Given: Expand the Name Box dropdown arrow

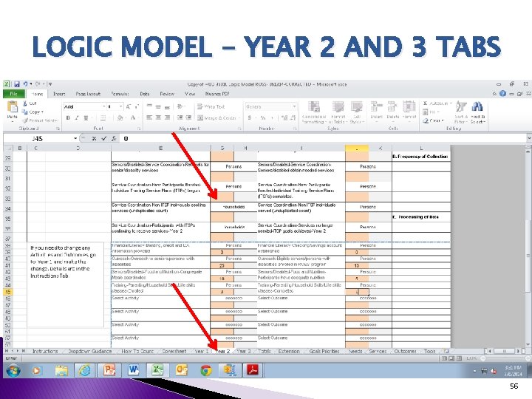Looking at the screenshot, I should tap(75, 138).
